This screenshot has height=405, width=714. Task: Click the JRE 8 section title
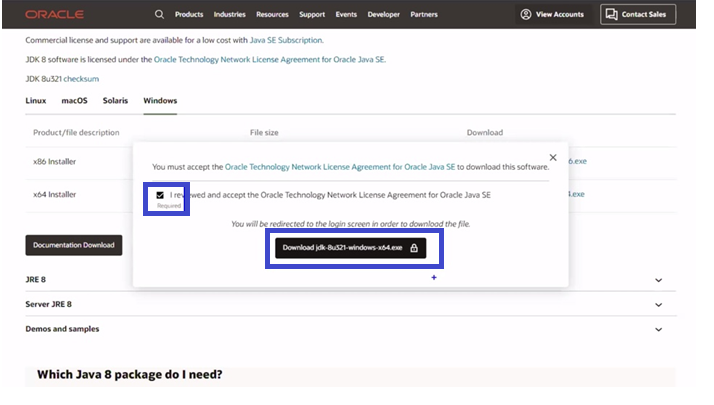[x=36, y=279]
